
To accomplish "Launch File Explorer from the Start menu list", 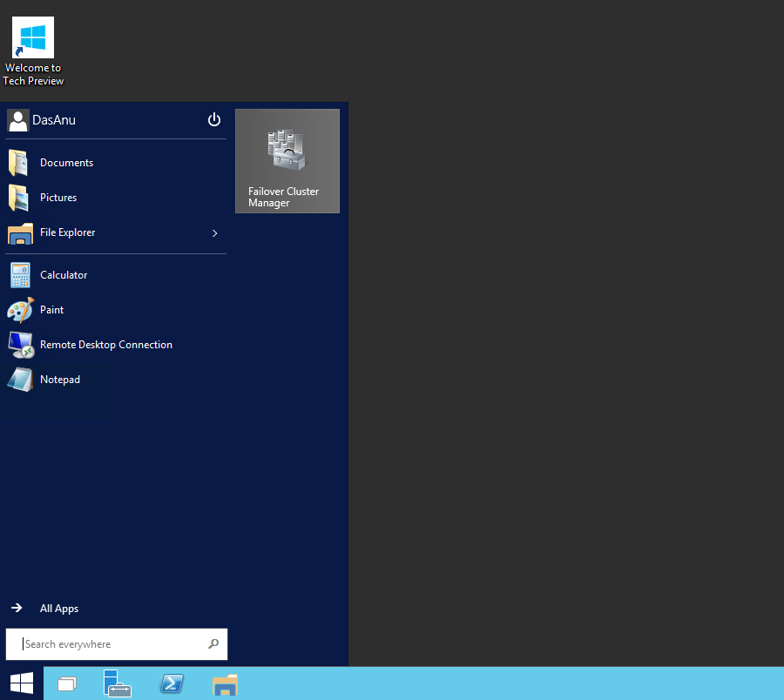I will pos(67,232).
